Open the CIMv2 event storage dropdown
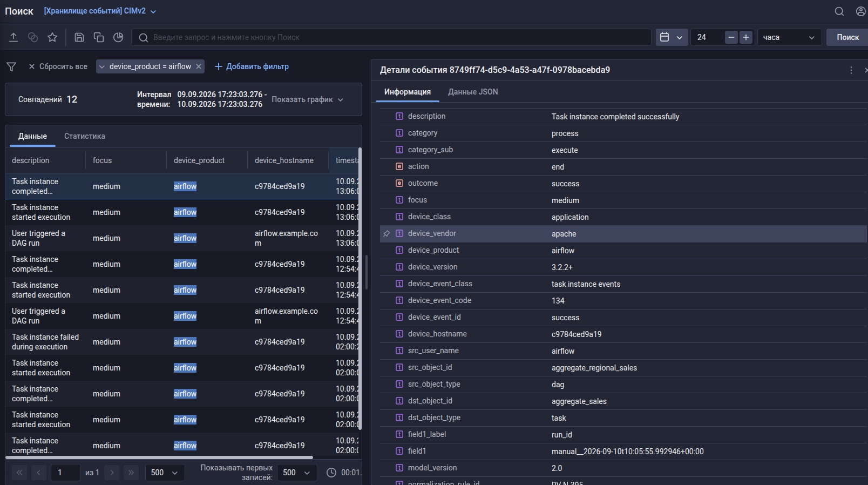 (100, 11)
